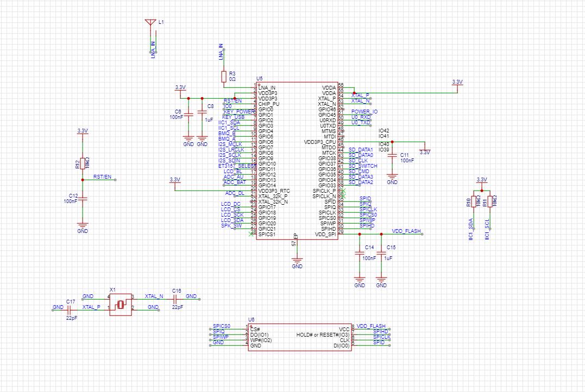
Task: Select resistor R3 symbol above U5
Action: pyautogui.click(x=224, y=77)
